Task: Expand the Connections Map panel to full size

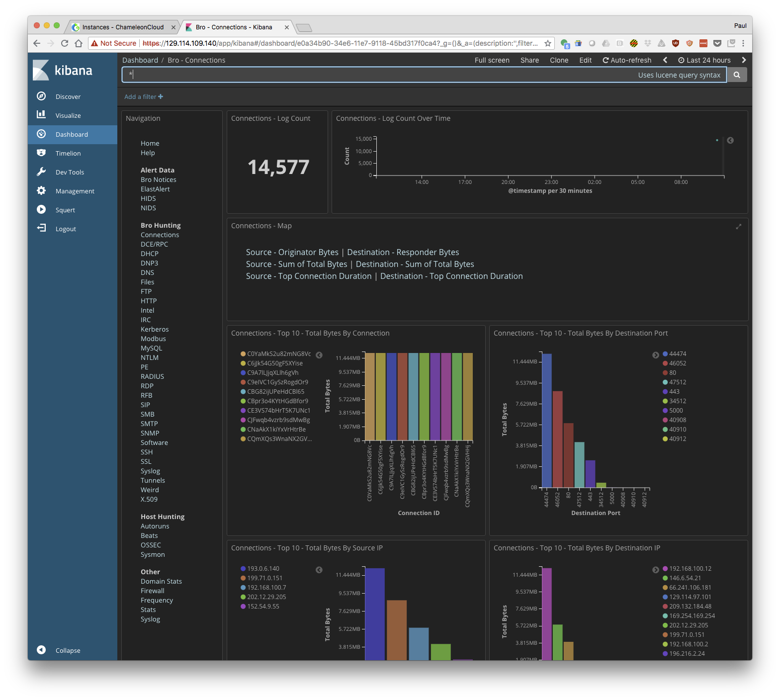Action: (x=739, y=226)
